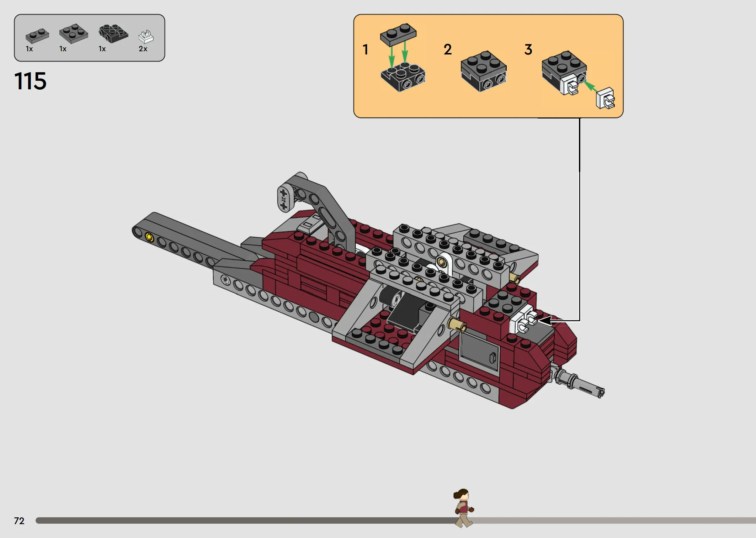756x538 pixels.
Task: Click sub-step 3 brick with clip illustration
Action: 564,73
